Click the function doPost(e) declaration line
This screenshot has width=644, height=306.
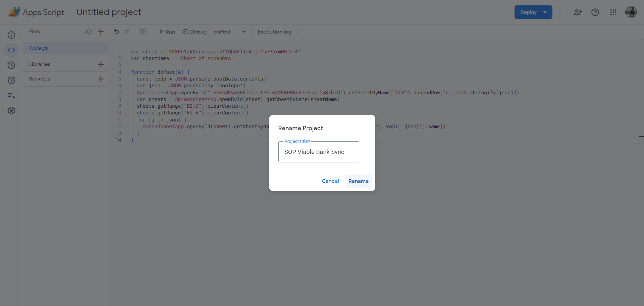[x=160, y=72]
